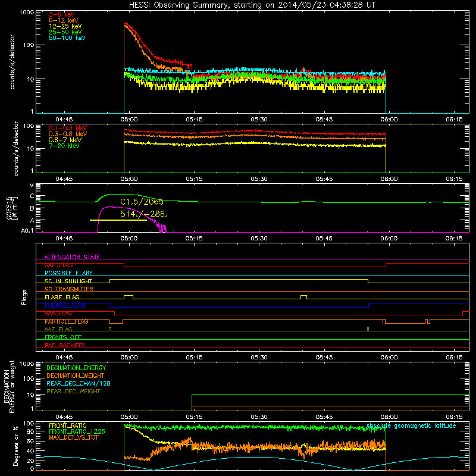This screenshot has height=476, width=476.
Task: Click the FRONT_RATIO_1225 legend label
Action: click(77, 431)
